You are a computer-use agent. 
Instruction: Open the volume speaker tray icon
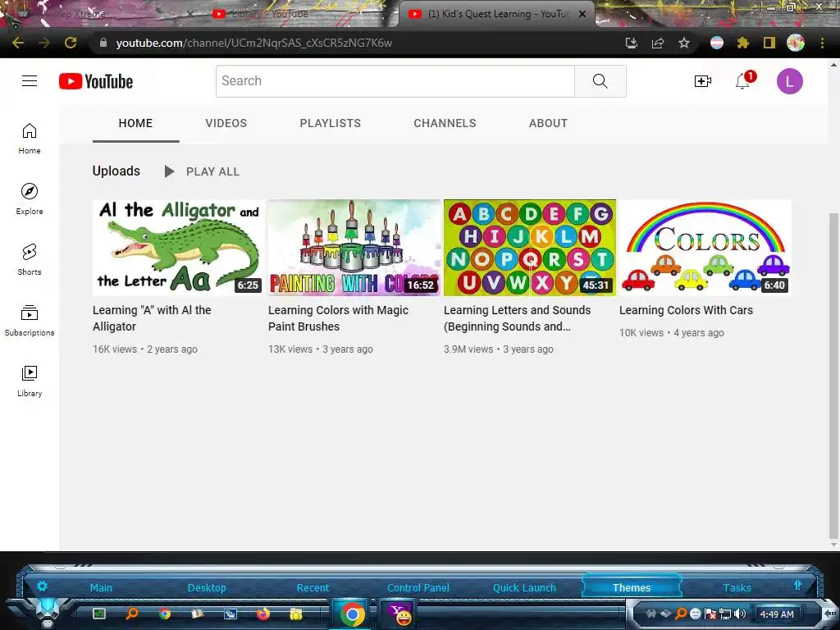tap(740, 614)
